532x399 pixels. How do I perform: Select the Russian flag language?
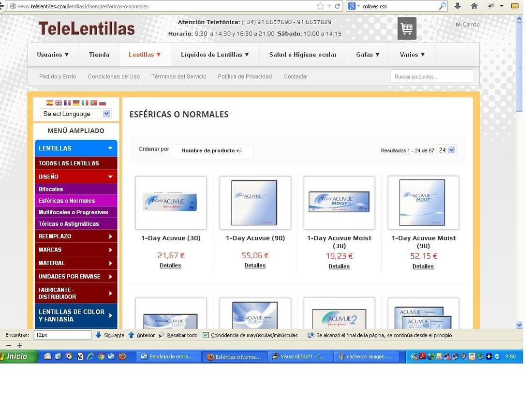coord(103,103)
